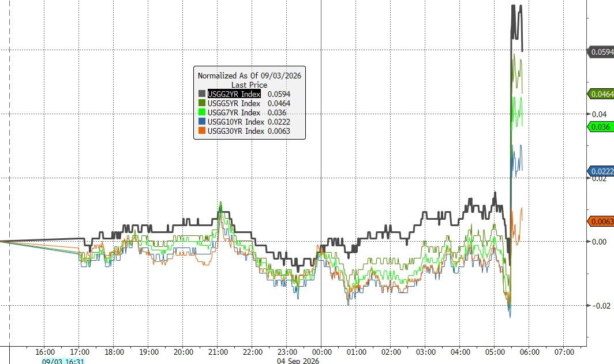This screenshot has height=364, width=614.
Task: Select the USGG10YR Index legend entry
Action: pos(235,122)
